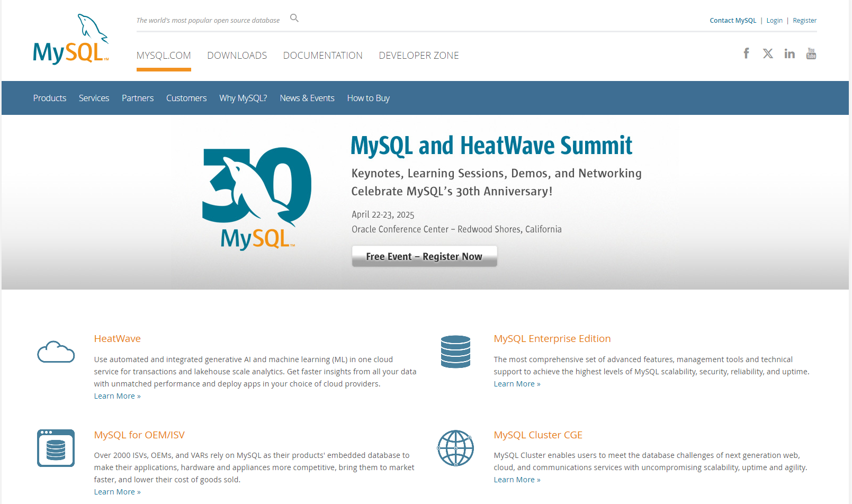
Task: Open MySQL's Facebook page icon
Action: pos(746,53)
